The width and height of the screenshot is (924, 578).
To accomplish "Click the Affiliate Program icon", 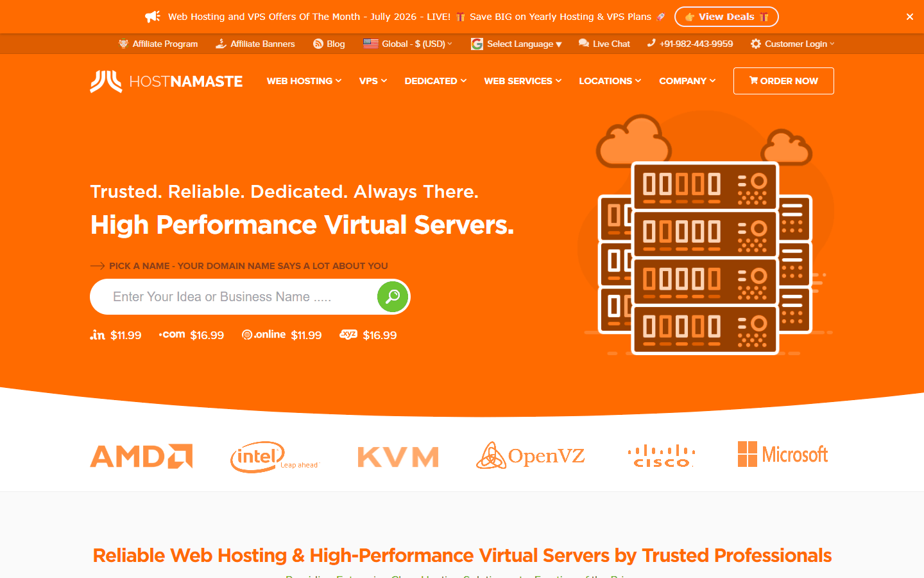I will [123, 44].
